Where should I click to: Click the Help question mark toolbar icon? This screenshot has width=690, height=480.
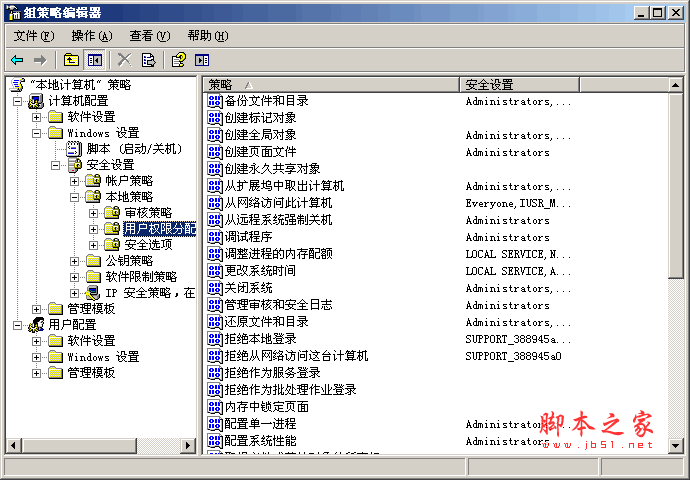178,60
